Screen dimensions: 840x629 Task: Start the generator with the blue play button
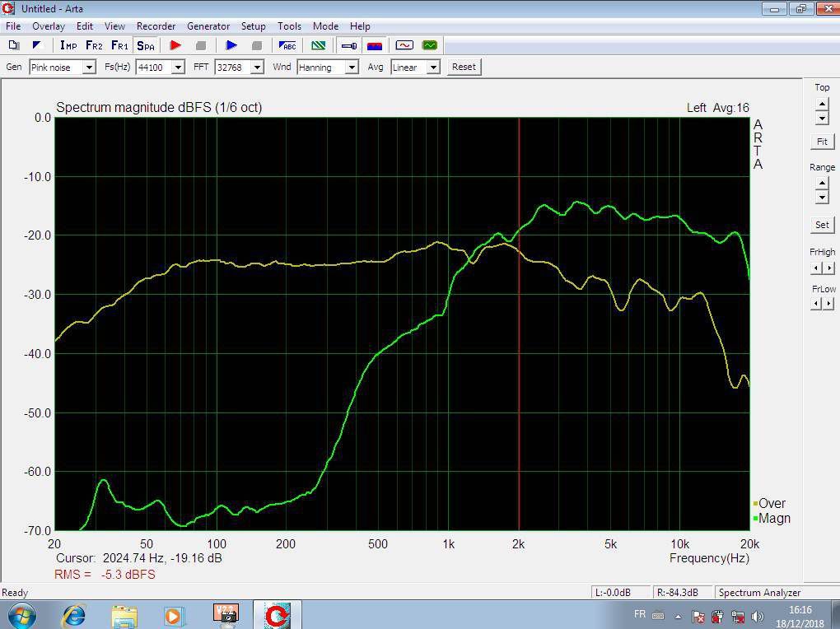tap(231, 45)
